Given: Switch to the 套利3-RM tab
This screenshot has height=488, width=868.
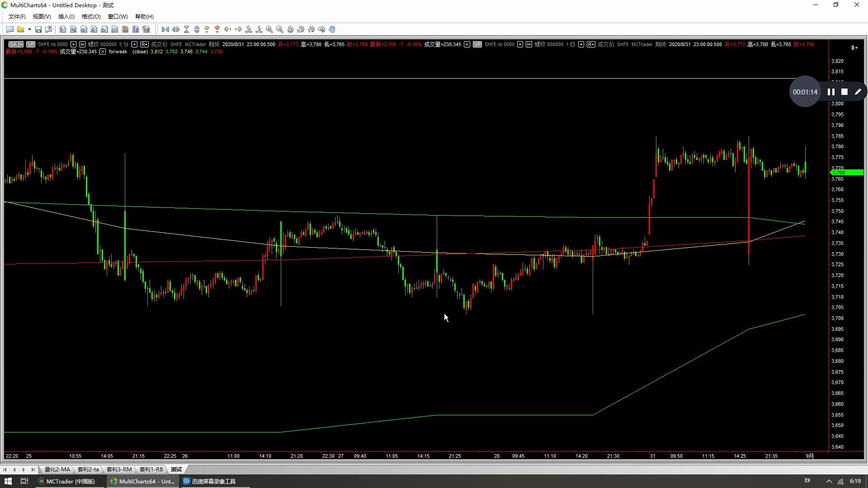Looking at the screenshot, I should coord(119,469).
